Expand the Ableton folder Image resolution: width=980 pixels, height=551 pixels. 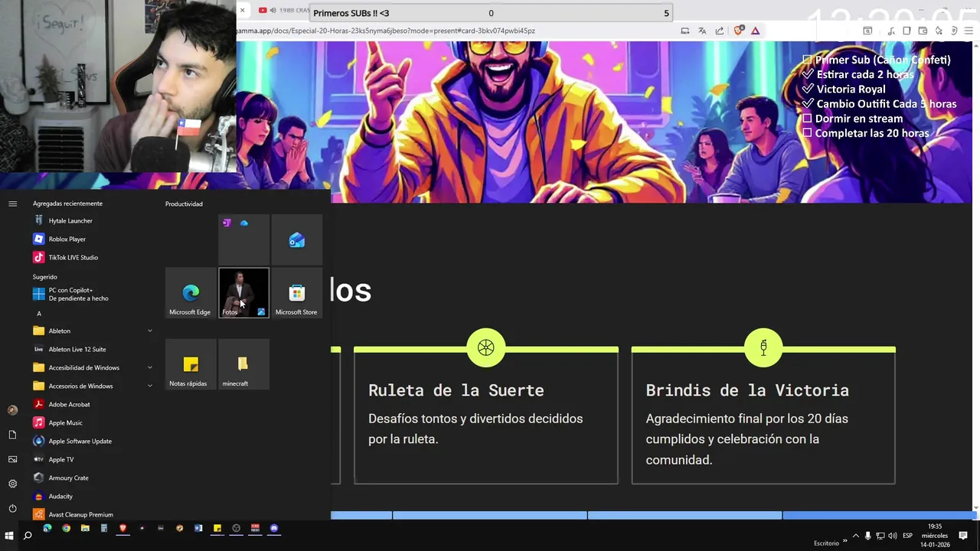point(92,331)
